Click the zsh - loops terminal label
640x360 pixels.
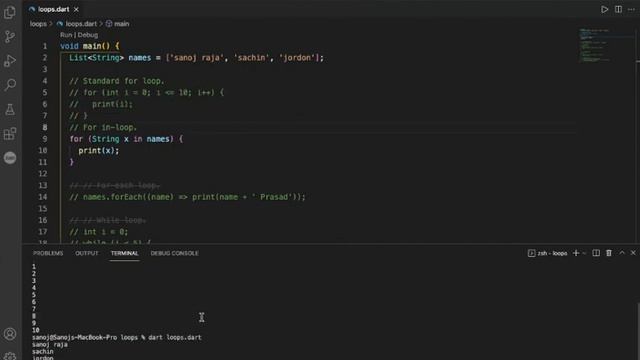pyautogui.click(x=547, y=253)
